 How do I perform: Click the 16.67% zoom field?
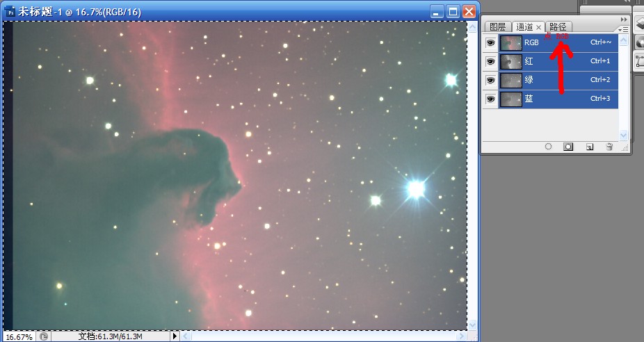(19, 336)
